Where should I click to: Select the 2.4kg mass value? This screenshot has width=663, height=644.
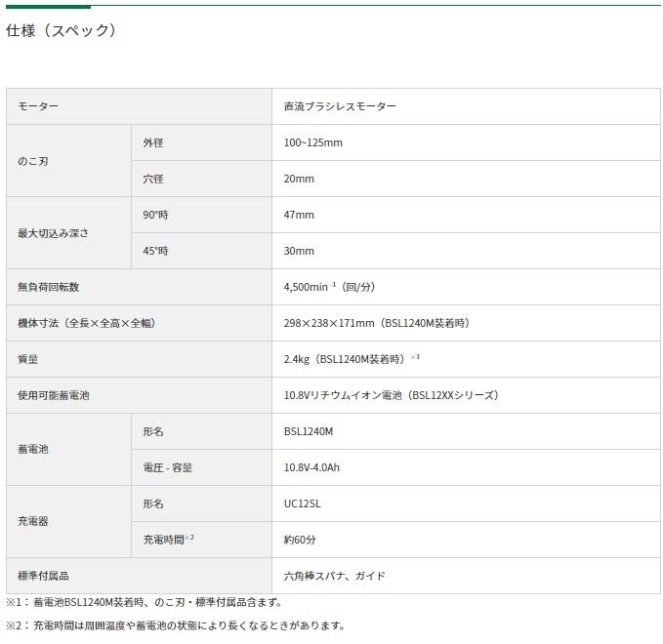tap(352, 359)
